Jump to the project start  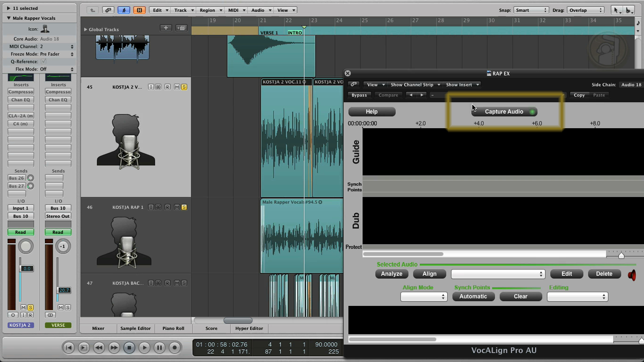coord(68,348)
